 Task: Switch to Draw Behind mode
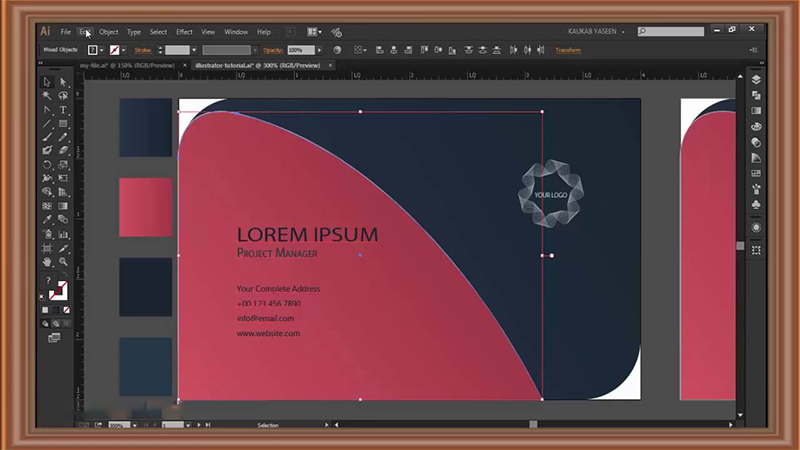[55, 323]
